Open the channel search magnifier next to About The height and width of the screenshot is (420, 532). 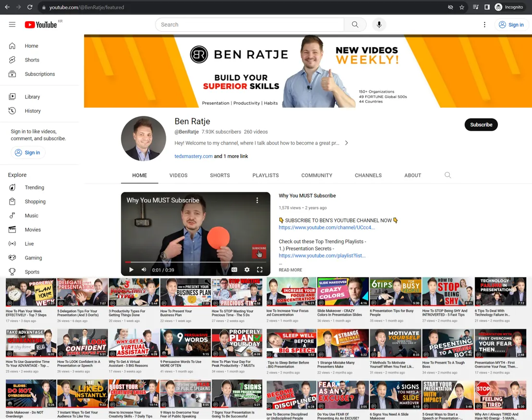click(447, 175)
